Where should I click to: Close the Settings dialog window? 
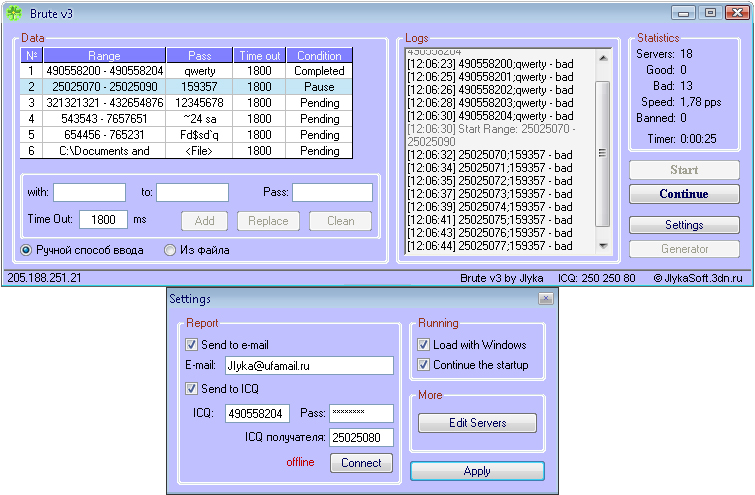(545, 298)
